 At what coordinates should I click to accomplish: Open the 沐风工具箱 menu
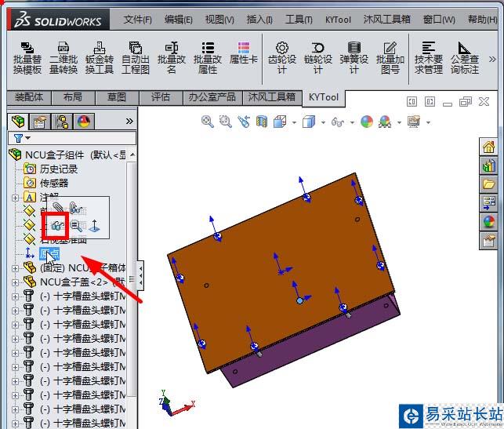click(386, 20)
